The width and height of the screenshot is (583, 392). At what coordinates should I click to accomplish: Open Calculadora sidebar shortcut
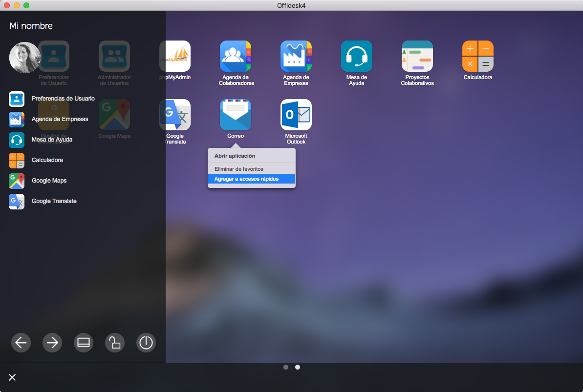click(36, 160)
